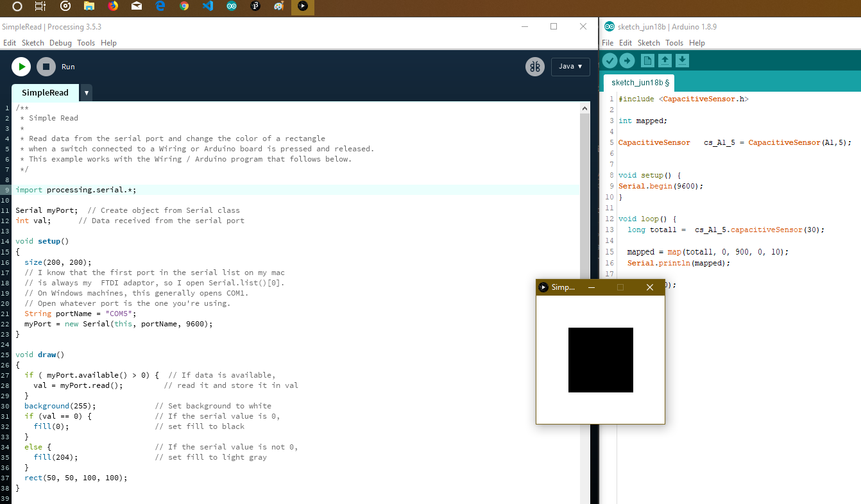This screenshot has width=861, height=504.
Task: Click 'Serial.begin(9600);' in Arduino editor
Action: (661, 186)
